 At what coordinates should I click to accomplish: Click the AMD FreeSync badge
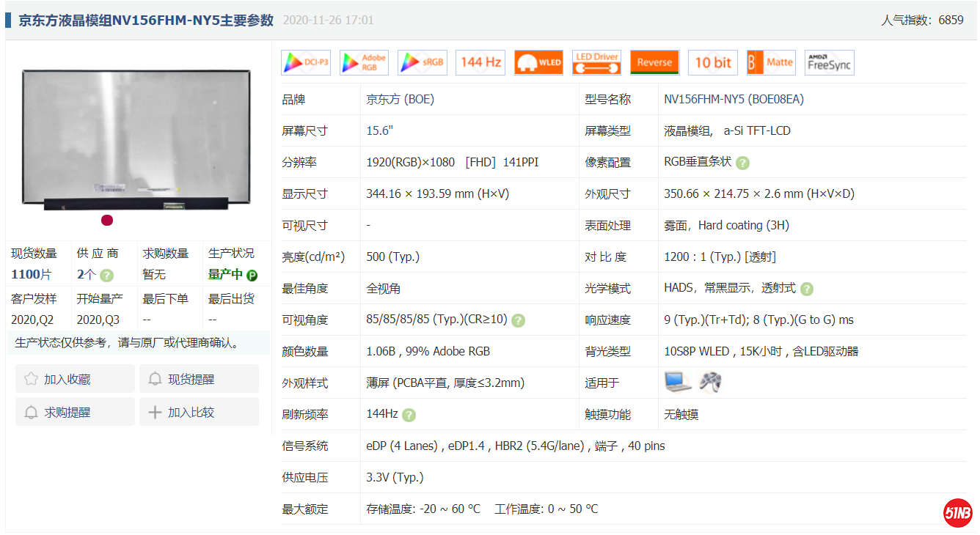[829, 63]
